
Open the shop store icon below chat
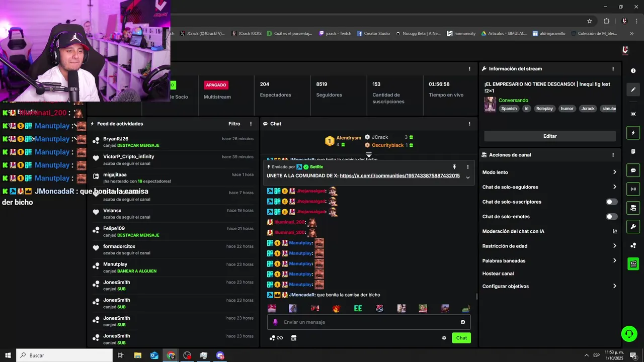pyautogui.click(x=294, y=338)
